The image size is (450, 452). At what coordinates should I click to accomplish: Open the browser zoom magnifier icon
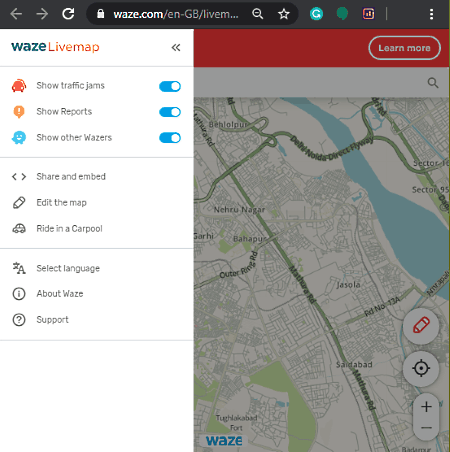click(257, 14)
